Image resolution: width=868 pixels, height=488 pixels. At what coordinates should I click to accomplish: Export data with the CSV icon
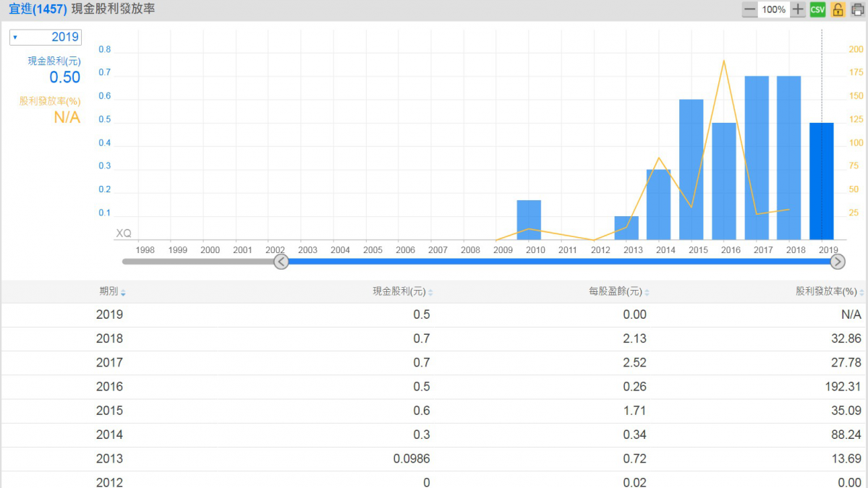click(817, 9)
